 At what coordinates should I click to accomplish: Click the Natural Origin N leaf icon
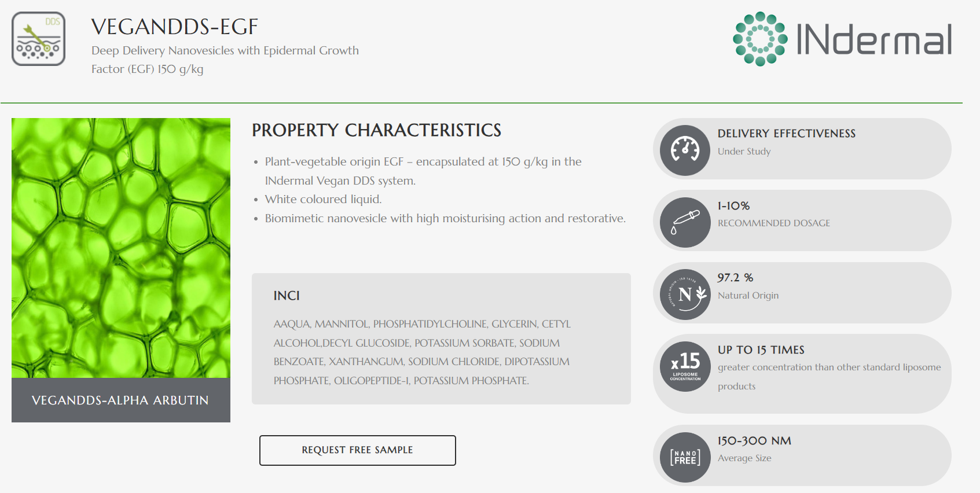tap(685, 295)
